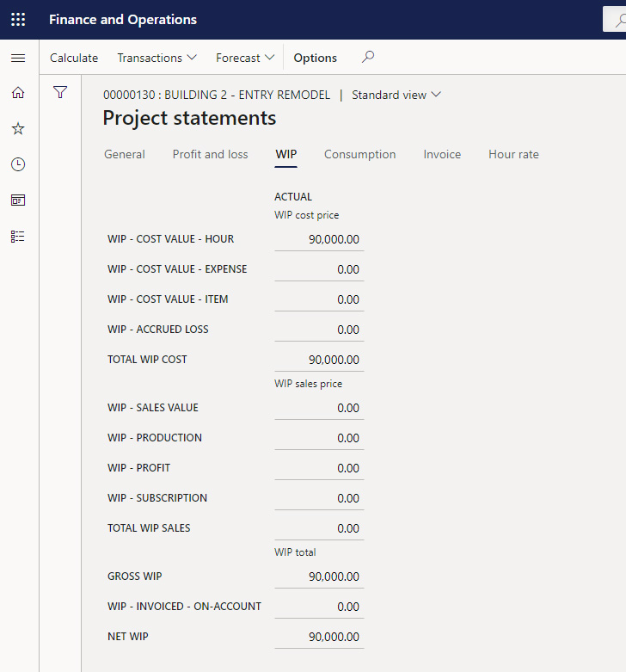The width and height of the screenshot is (626, 672).
Task: Click the 'GROSS WIP' label
Action: [135, 576]
